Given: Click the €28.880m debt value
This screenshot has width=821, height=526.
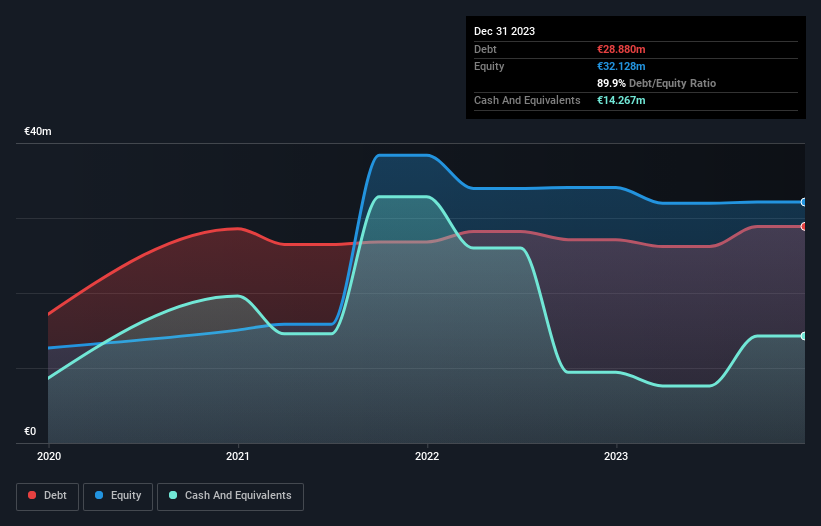Looking at the screenshot, I should click(x=621, y=49).
